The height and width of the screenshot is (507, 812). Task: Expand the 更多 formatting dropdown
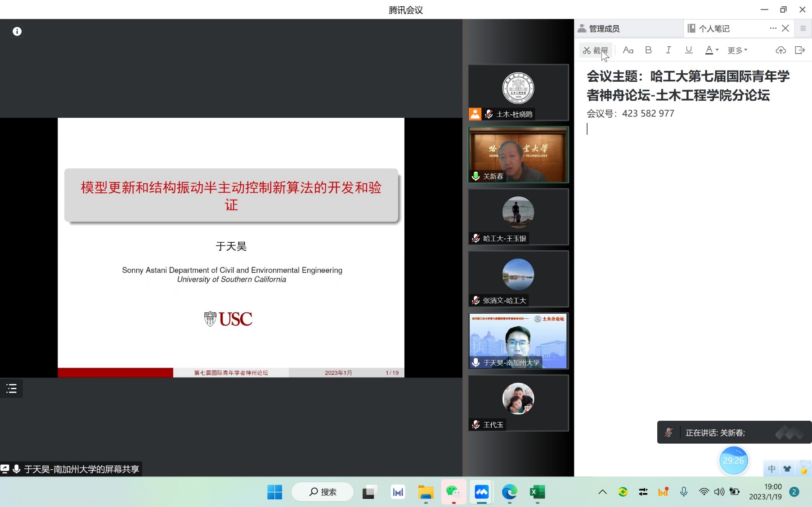[x=737, y=50]
